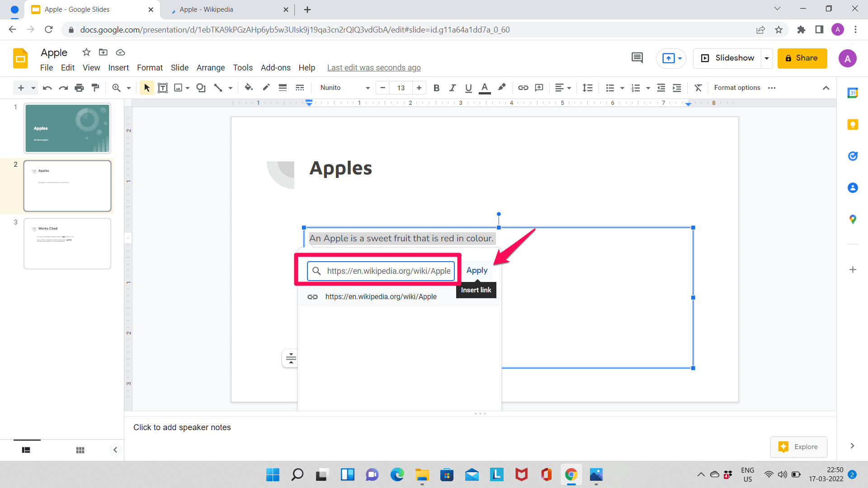The image size is (868, 488).
Task: Click the Highlight color icon
Action: 502,88
